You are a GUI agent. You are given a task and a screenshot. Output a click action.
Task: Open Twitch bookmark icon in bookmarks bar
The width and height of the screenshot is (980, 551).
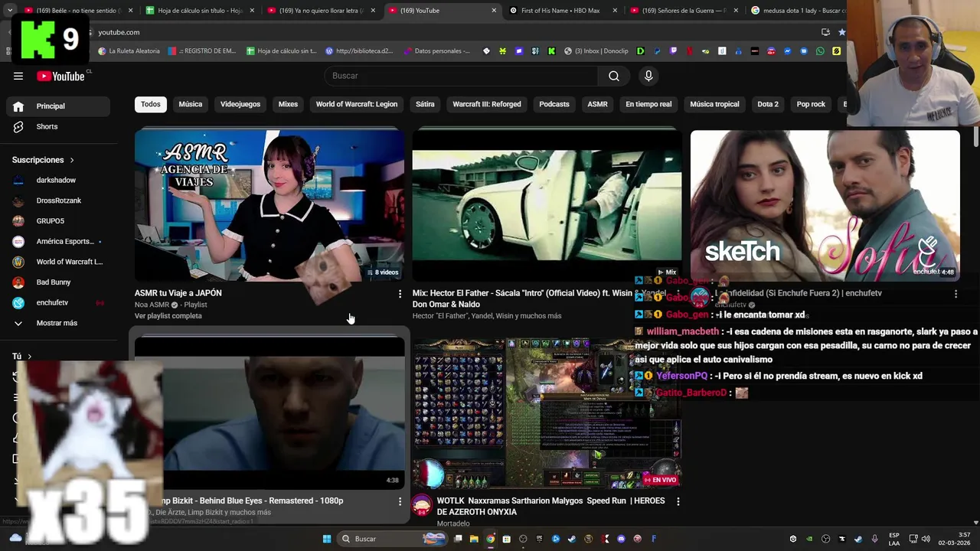tap(673, 51)
